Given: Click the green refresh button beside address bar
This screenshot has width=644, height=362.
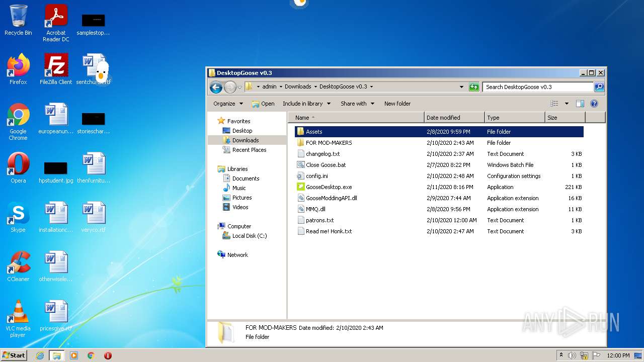Looking at the screenshot, I should (473, 87).
